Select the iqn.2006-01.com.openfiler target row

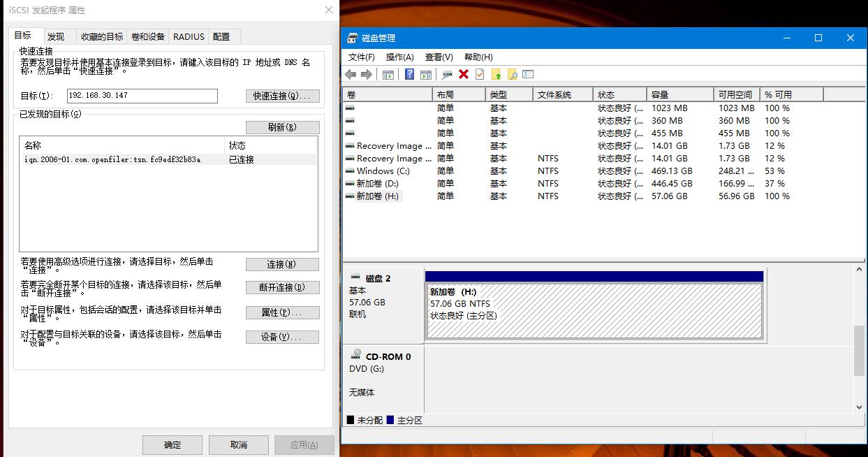coord(168,159)
